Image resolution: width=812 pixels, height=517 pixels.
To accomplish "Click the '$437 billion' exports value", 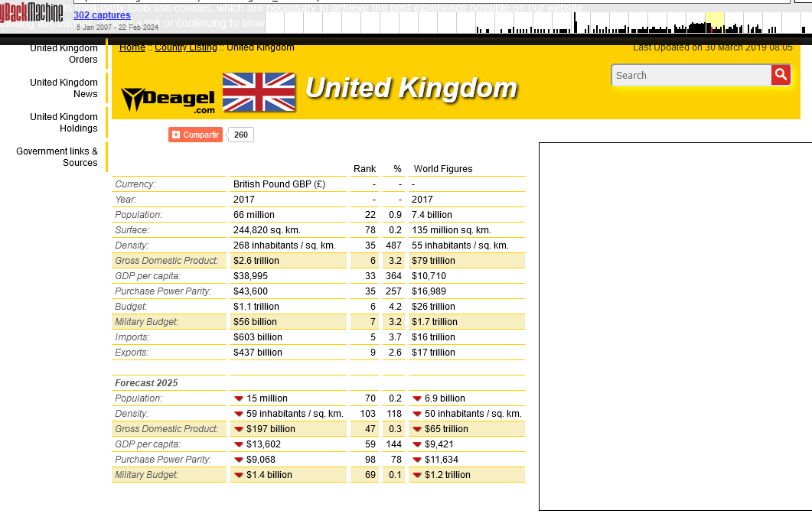I will (x=257, y=353).
